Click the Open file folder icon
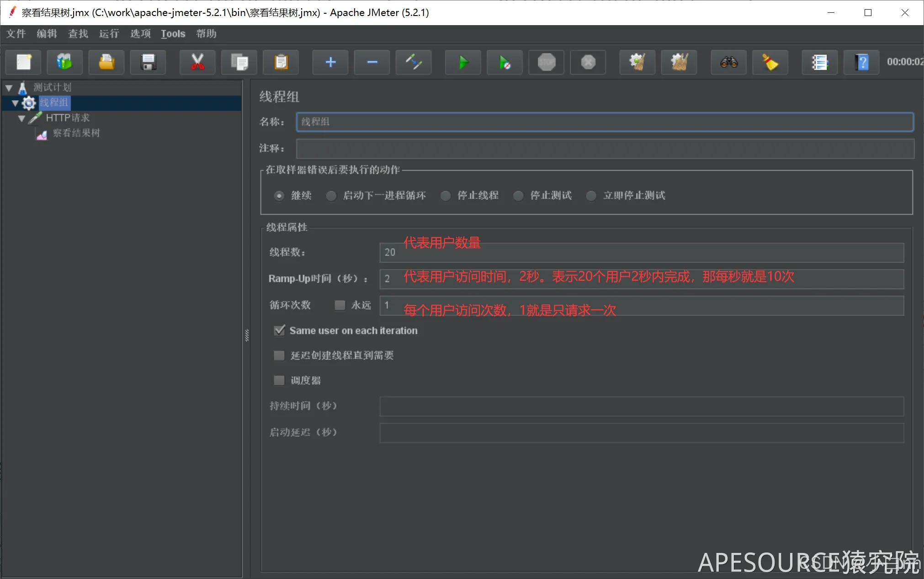 click(106, 62)
